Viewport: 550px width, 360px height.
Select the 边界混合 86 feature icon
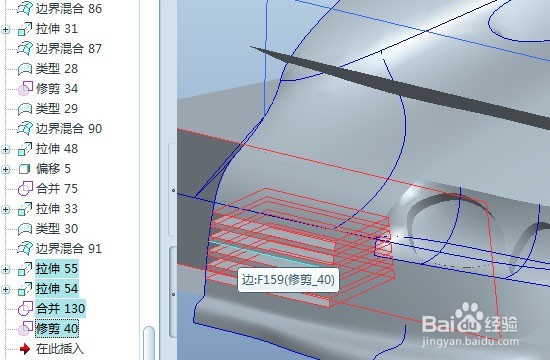click(25, 8)
